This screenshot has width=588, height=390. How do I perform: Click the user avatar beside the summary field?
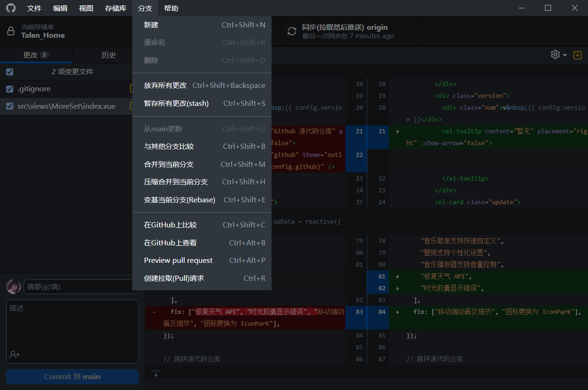[x=13, y=286]
